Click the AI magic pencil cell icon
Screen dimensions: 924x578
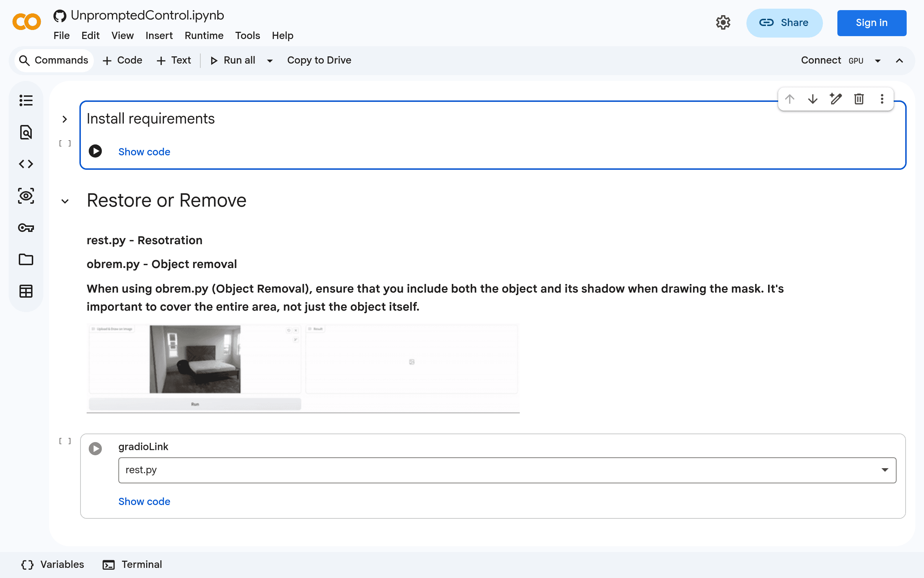click(x=836, y=99)
